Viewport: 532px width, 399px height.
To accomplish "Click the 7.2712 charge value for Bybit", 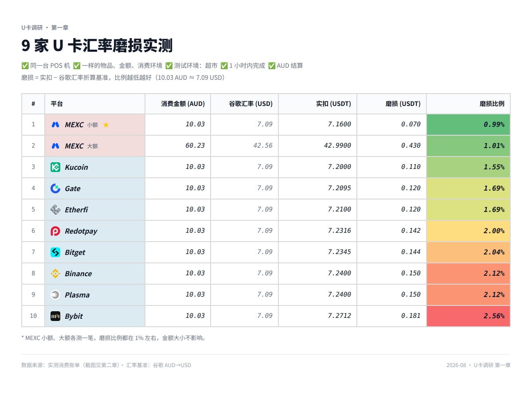I will pyautogui.click(x=340, y=316).
